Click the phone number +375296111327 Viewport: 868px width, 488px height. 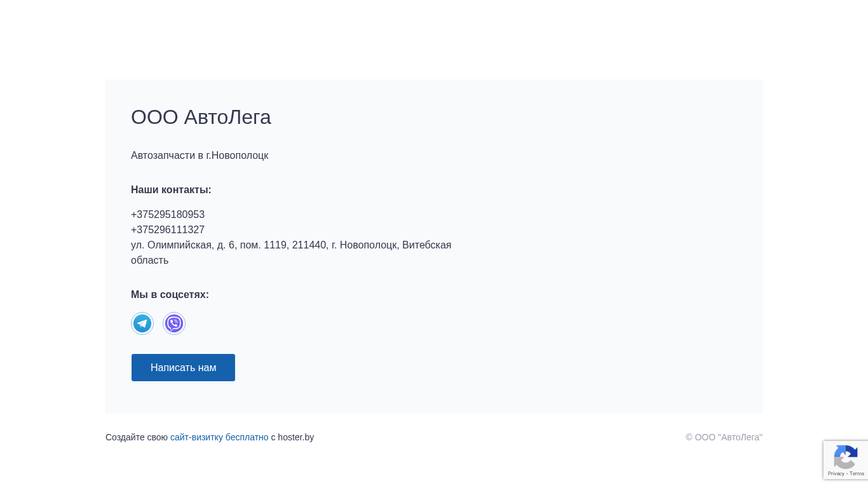point(168,230)
